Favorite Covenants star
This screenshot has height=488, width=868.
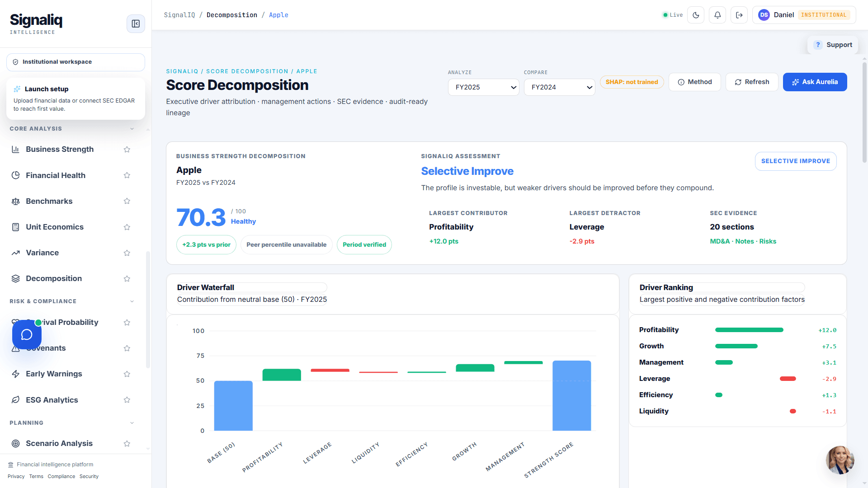pyautogui.click(x=127, y=348)
